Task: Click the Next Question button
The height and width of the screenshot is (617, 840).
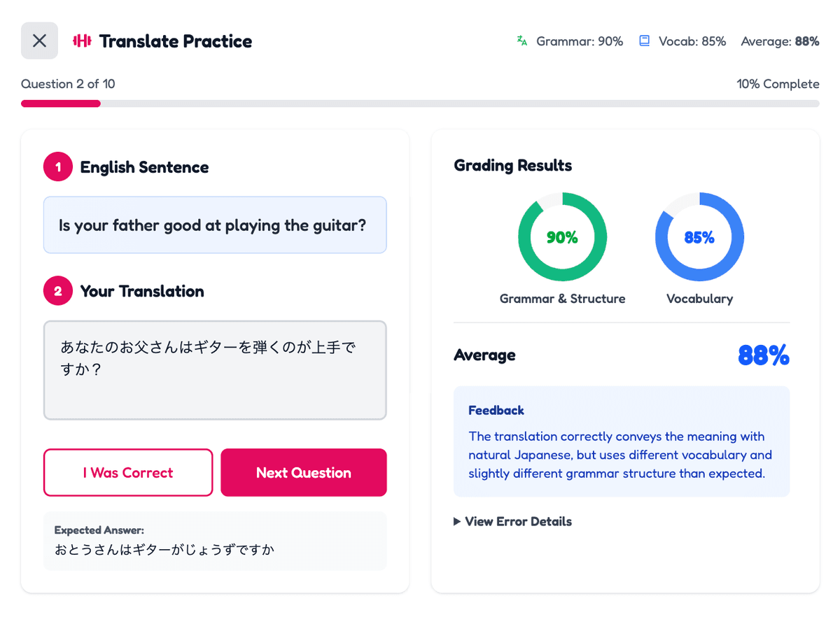Action: tap(303, 472)
